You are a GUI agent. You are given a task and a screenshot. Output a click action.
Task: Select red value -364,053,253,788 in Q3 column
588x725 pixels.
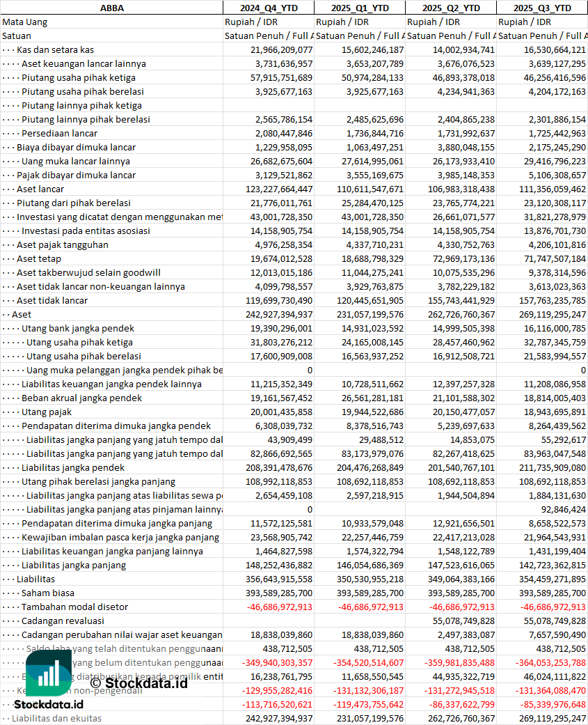pos(552,662)
